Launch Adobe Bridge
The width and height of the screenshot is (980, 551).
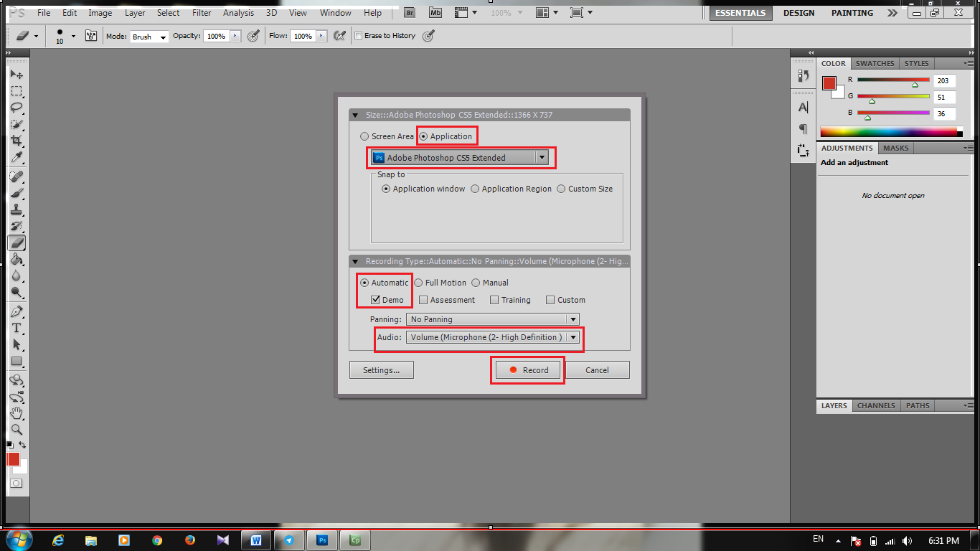click(410, 13)
